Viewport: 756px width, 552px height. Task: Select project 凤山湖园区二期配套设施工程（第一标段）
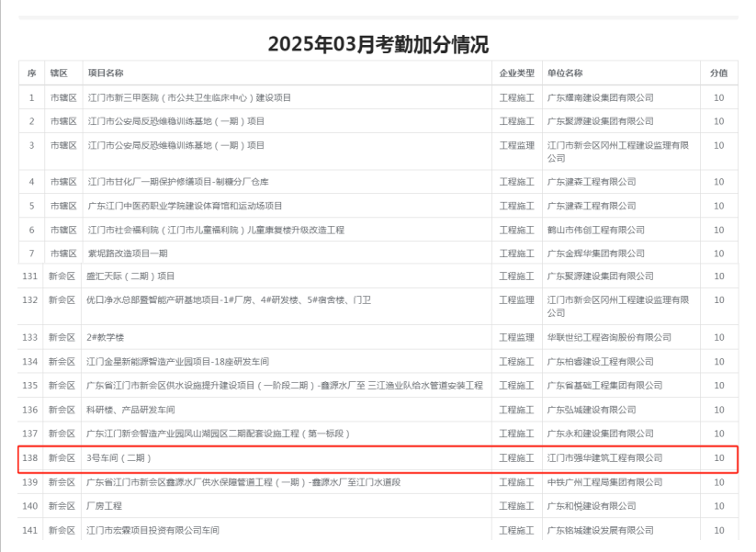coord(218,434)
